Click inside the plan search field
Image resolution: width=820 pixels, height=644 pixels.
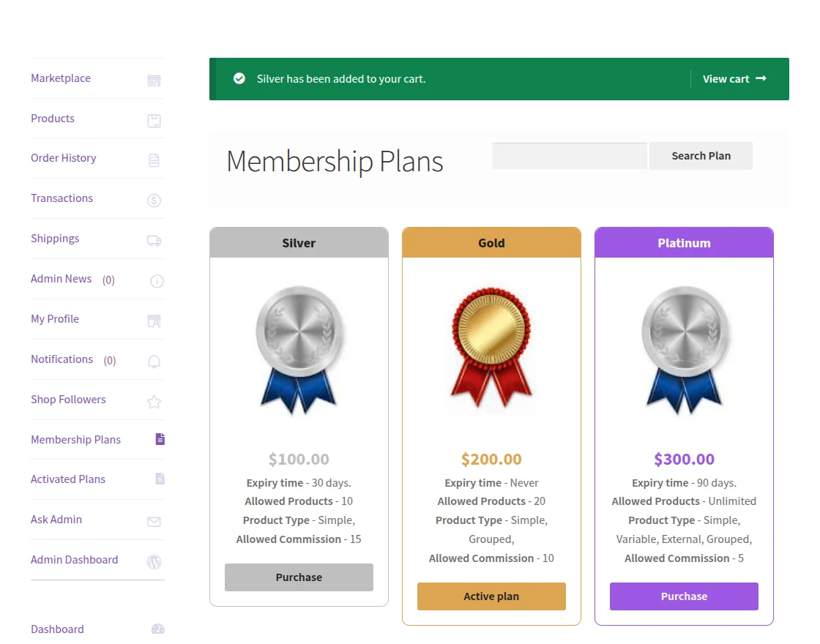click(x=570, y=156)
